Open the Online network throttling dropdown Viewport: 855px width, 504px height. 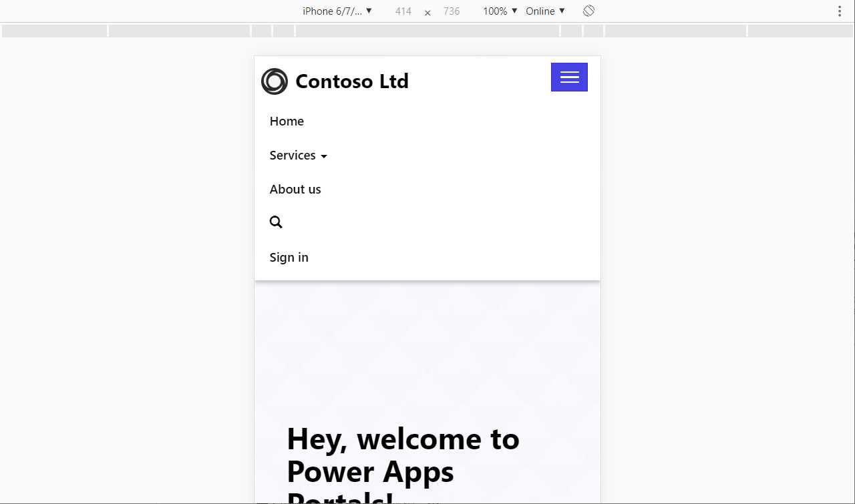point(545,11)
